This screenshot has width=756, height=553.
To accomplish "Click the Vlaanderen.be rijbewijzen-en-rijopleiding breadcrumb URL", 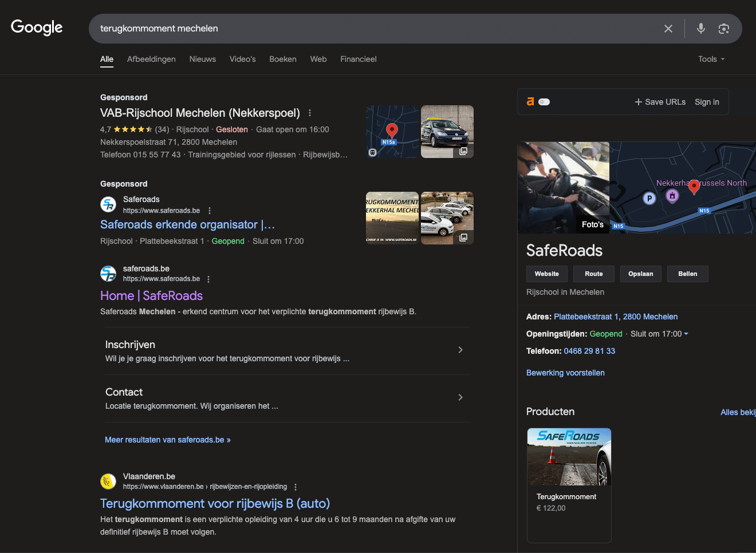I will tap(205, 487).
